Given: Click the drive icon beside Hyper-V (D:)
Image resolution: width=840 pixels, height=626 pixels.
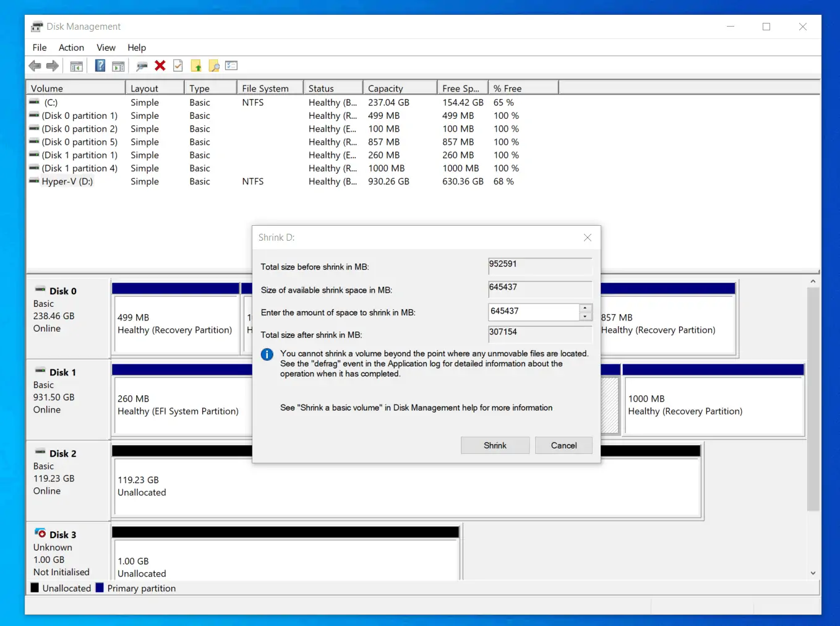Looking at the screenshot, I should coord(35,181).
